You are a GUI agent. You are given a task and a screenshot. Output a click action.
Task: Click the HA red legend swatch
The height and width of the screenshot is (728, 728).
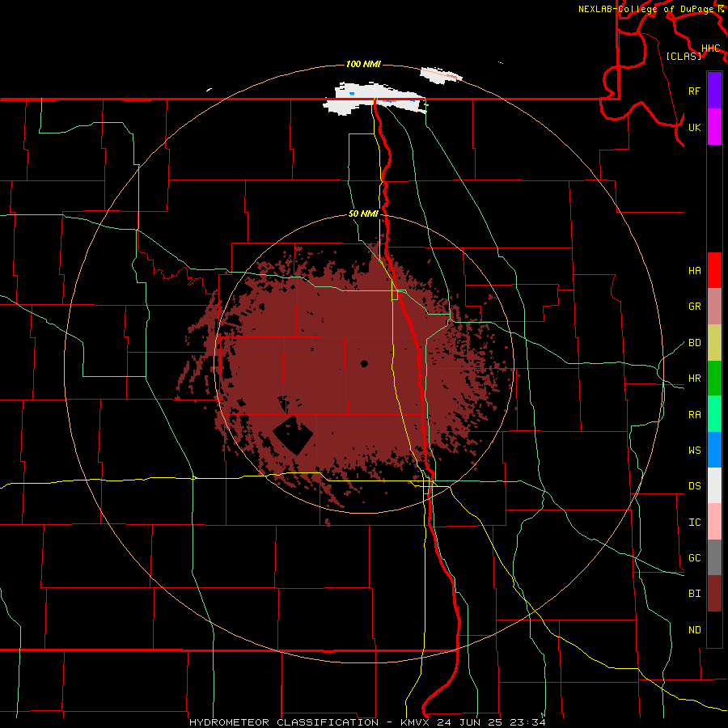coord(714,270)
